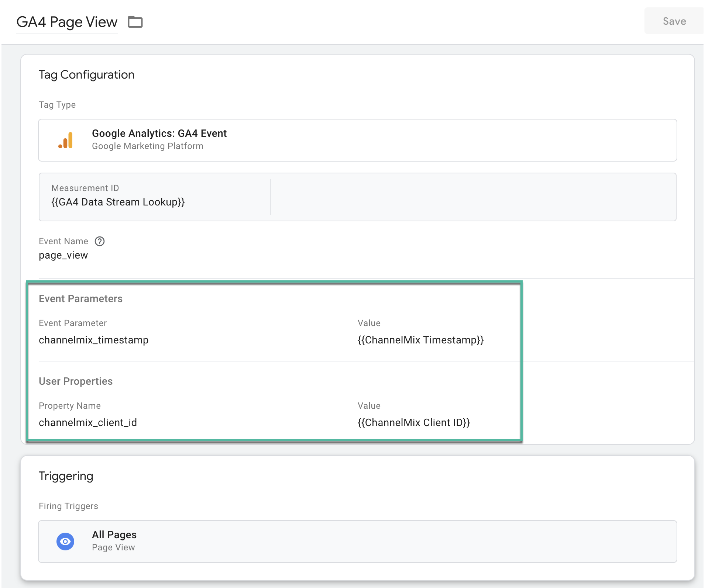Screen dimensions: 705x588
Task: Click the {{ChannelMix Timestamp}} value
Action: coord(420,340)
